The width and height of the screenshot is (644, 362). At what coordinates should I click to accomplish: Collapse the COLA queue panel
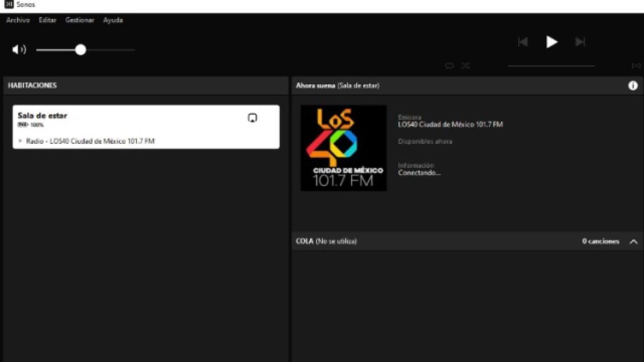[633, 241]
